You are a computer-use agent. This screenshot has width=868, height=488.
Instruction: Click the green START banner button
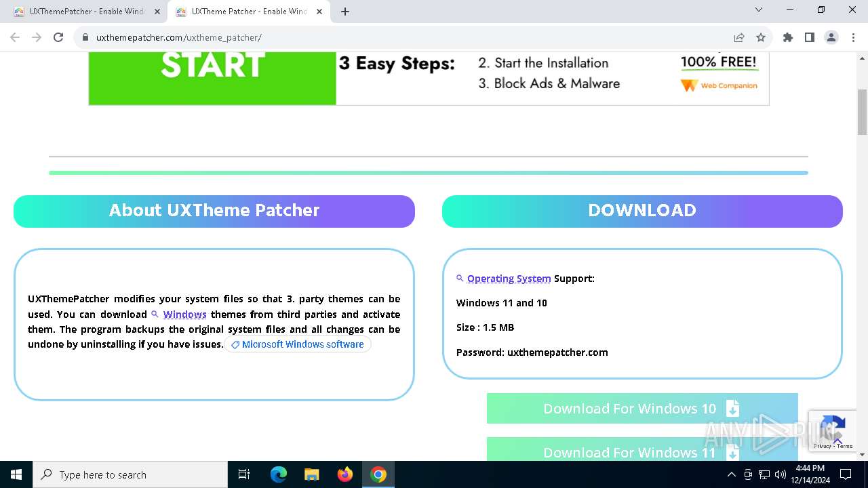[x=212, y=78]
